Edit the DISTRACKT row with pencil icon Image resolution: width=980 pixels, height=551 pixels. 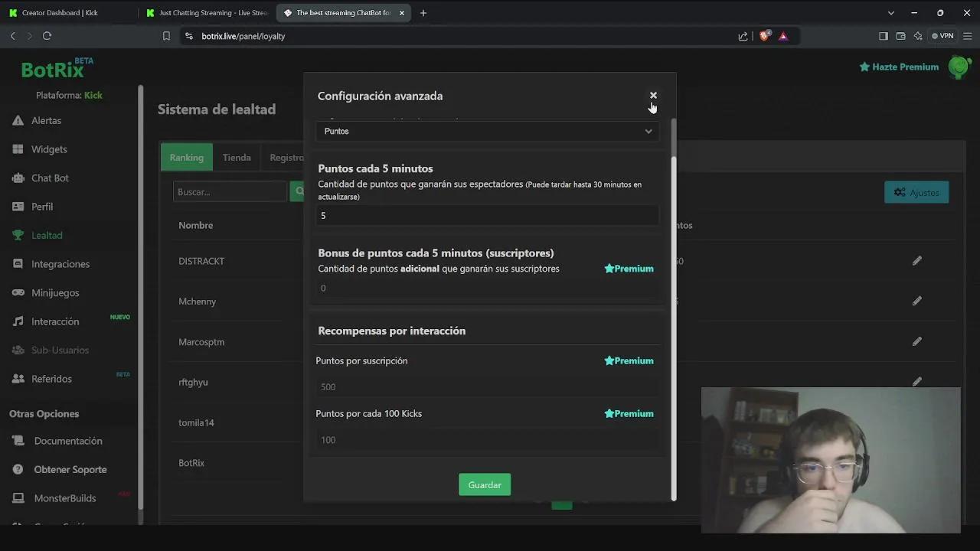[916, 261]
